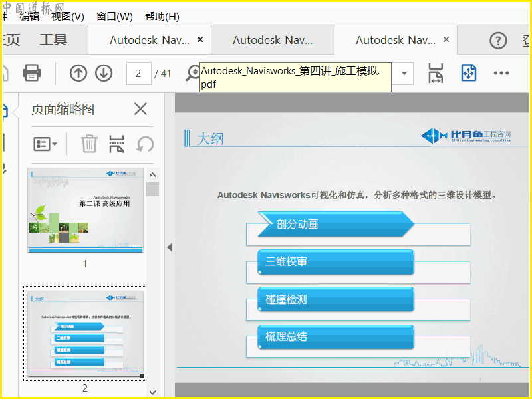Select the third Autodesk_Nav document tab

[396, 40]
